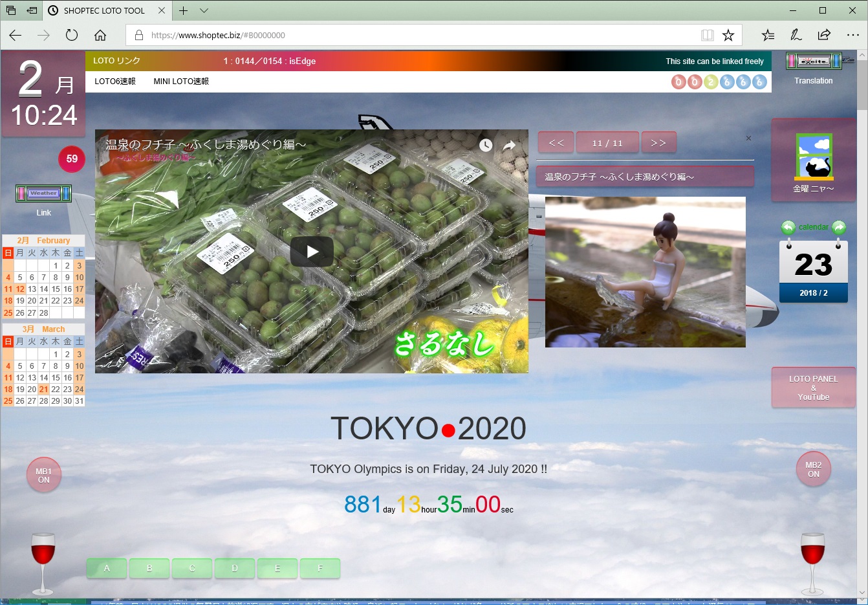Open the Weather link banner
The image size is (868, 605).
point(43,193)
